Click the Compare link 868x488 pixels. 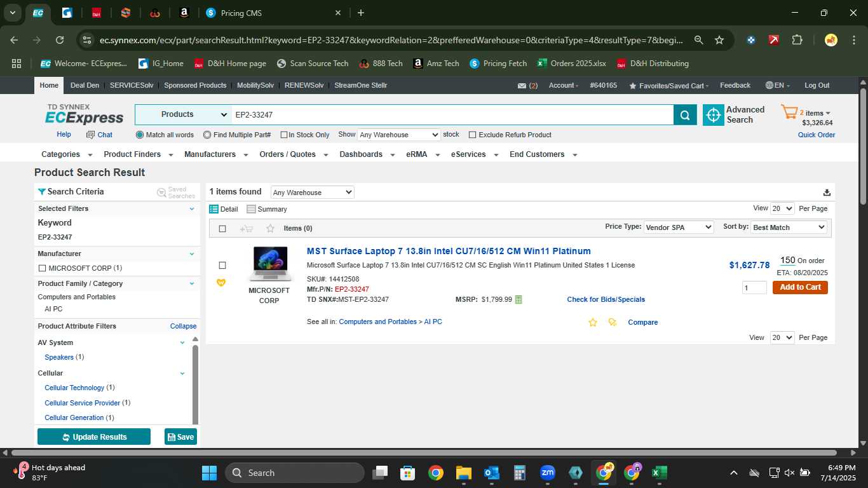pyautogui.click(x=642, y=322)
